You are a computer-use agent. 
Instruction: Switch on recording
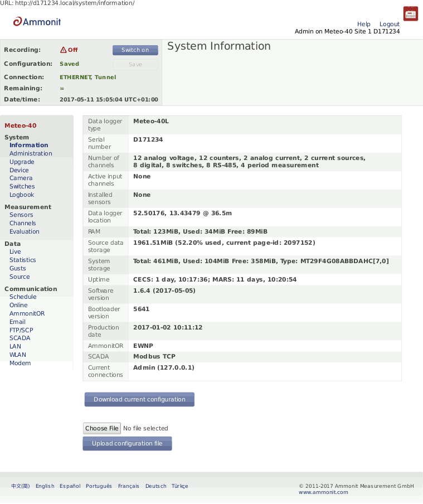pyautogui.click(x=135, y=50)
